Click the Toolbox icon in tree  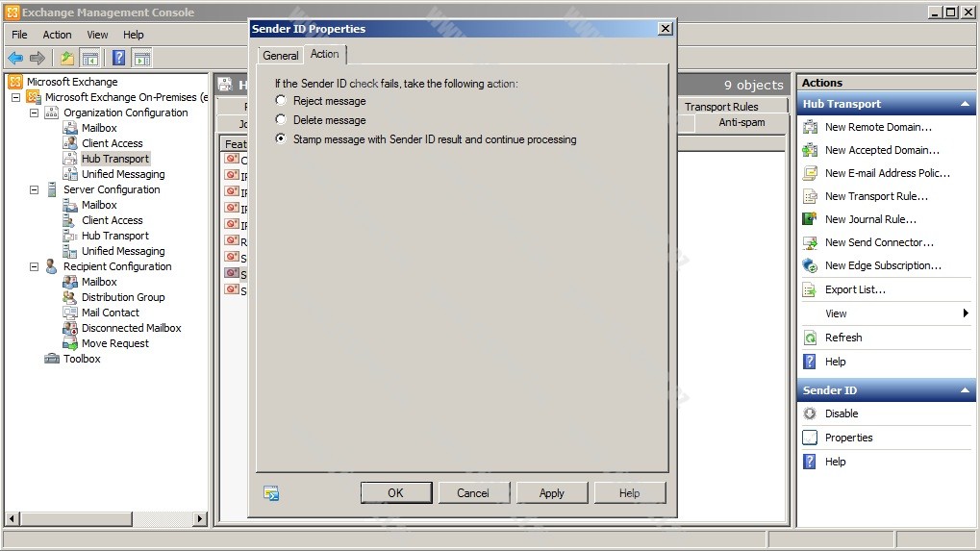coord(52,359)
